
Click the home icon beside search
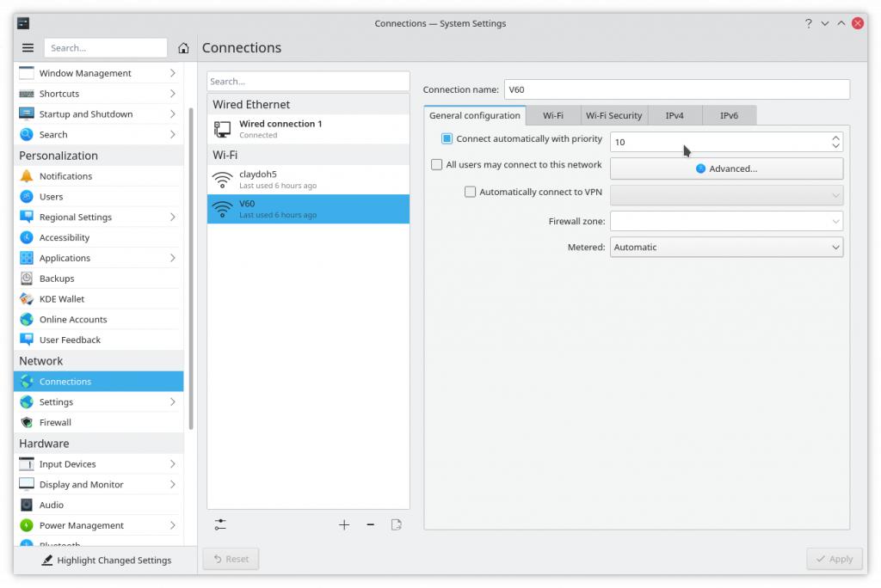coord(183,48)
